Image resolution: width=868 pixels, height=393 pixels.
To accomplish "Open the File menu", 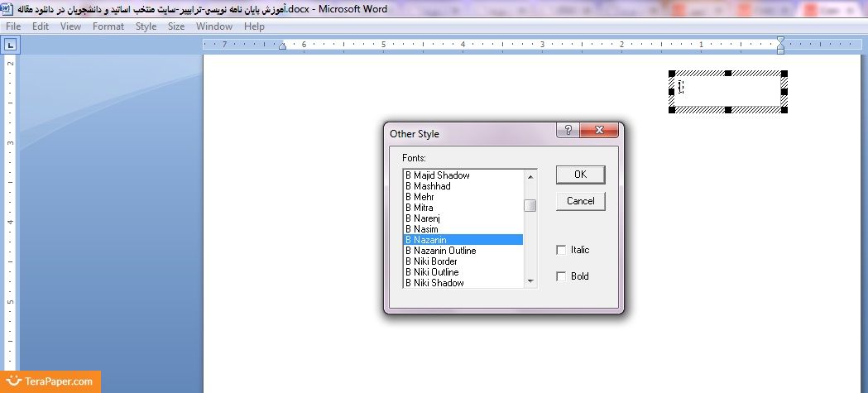I will pos(12,26).
